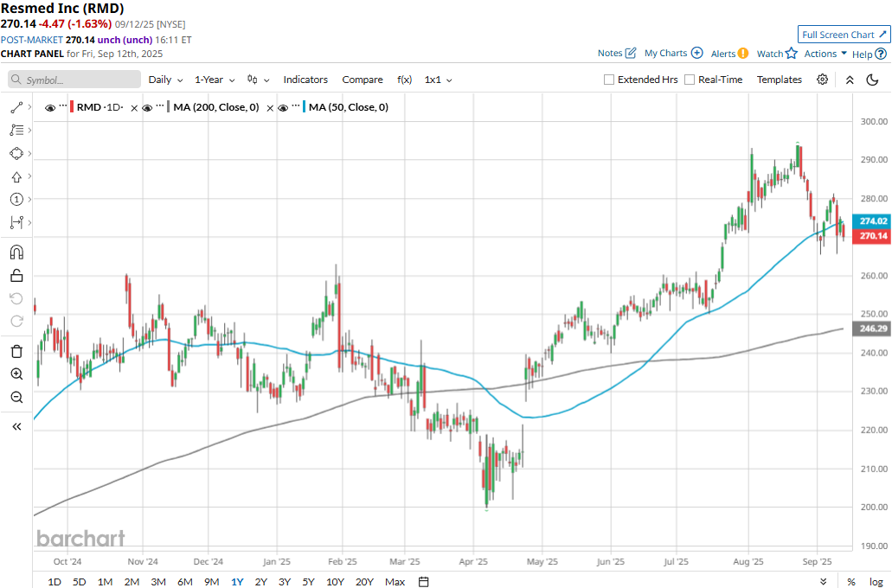The height and width of the screenshot is (588, 892).
Task: Delete drawings with the trash icon
Action: point(16,351)
